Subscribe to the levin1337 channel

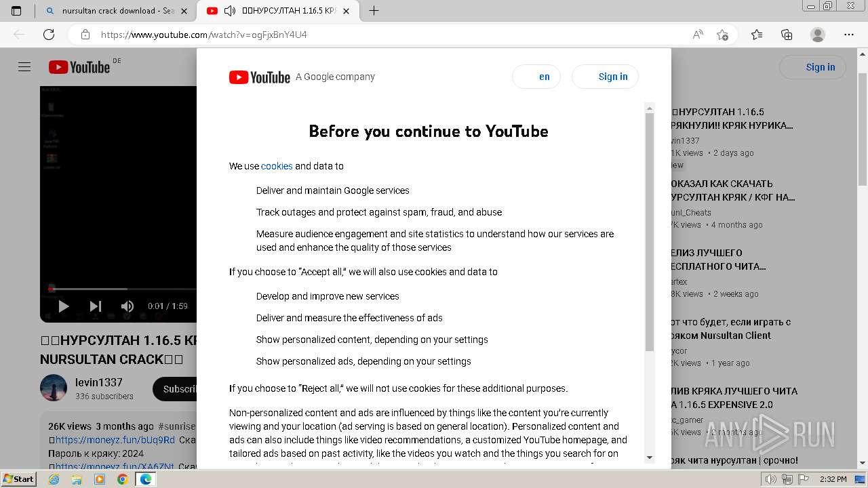(175, 389)
